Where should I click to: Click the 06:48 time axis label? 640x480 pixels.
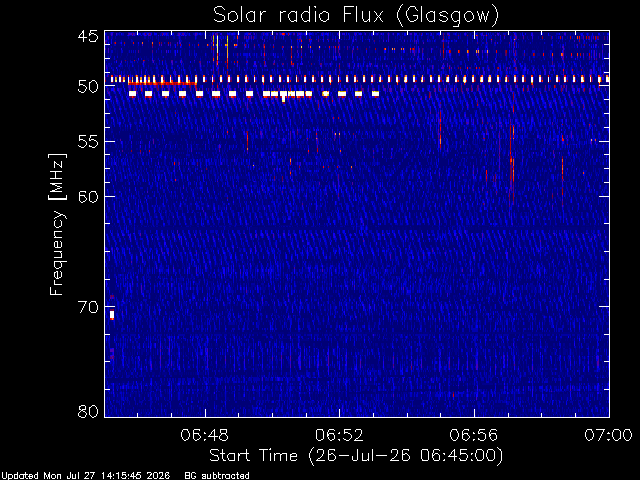[204, 435]
